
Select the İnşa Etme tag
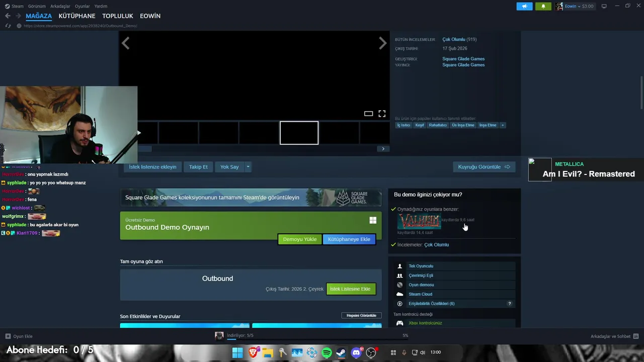488,125
